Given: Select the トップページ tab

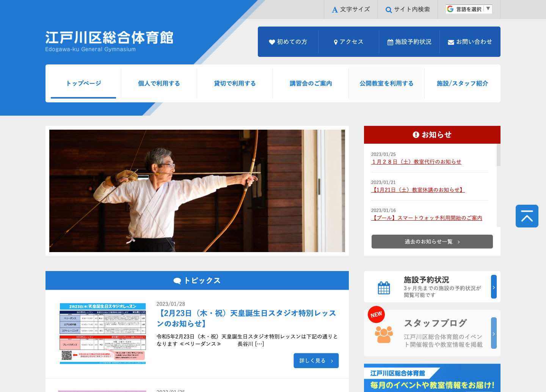Looking at the screenshot, I should (x=83, y=83).
